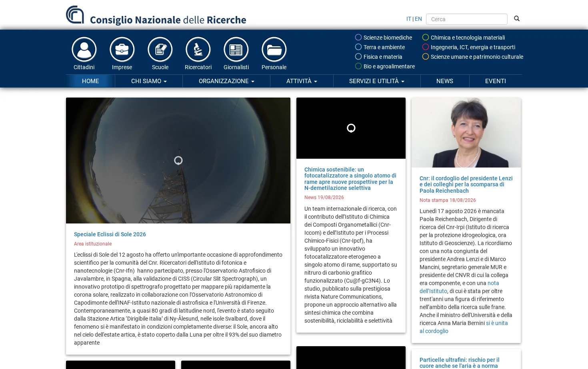Open the Imprese briefcase icon
This screenshot has height=369, width=588.
pos(122,50)
